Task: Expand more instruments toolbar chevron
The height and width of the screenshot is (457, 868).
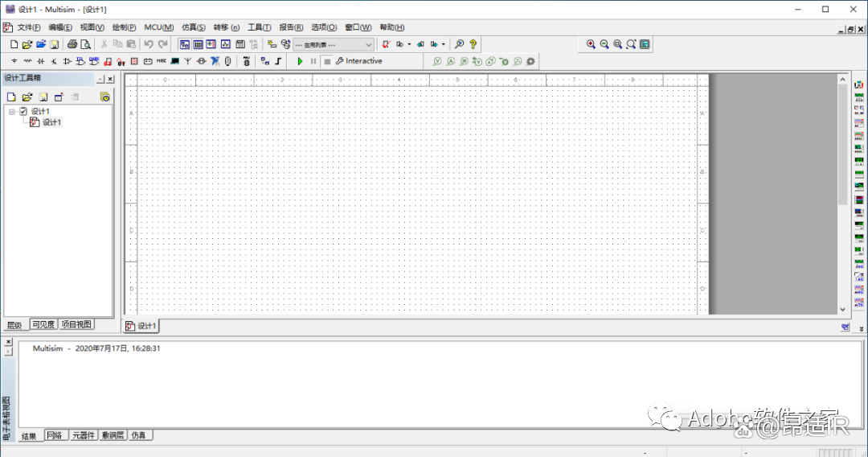Action: tap(862, 328)
